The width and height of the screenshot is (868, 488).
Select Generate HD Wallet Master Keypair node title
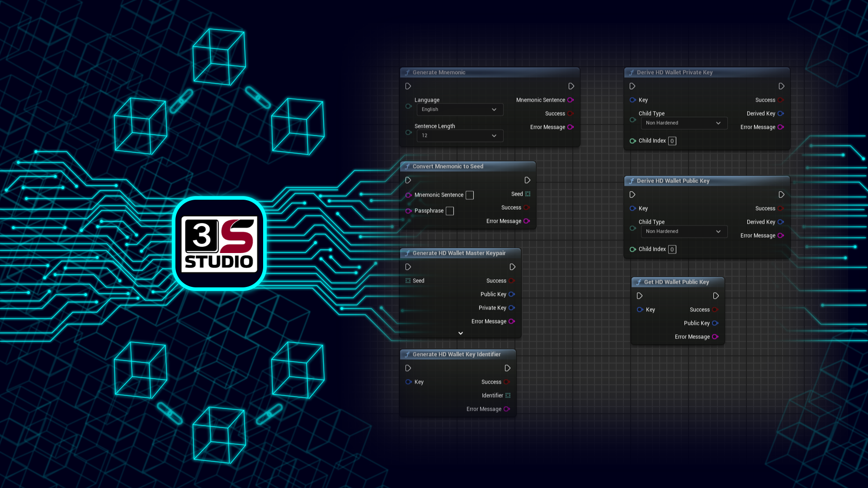point(459,253)
